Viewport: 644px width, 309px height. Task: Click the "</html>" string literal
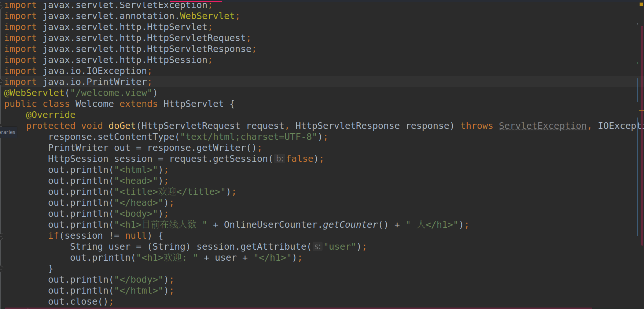(139, 291)
